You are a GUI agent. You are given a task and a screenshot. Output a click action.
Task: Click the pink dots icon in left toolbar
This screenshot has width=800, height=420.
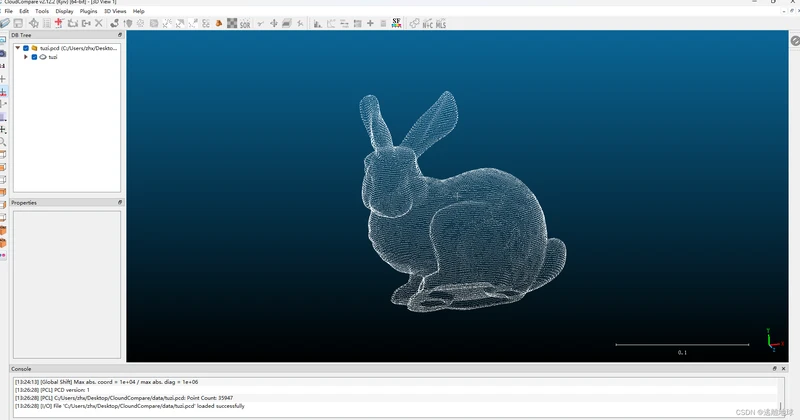[3, 255]
